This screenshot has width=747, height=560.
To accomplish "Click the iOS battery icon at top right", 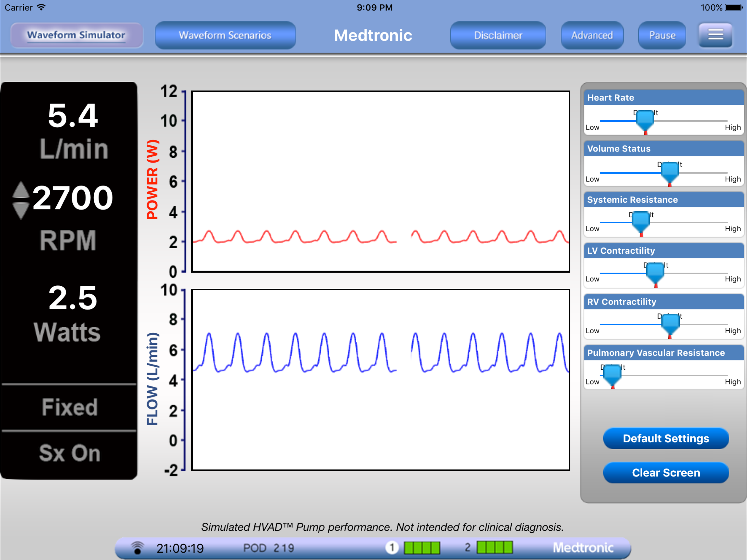I will tap(734, 7).
